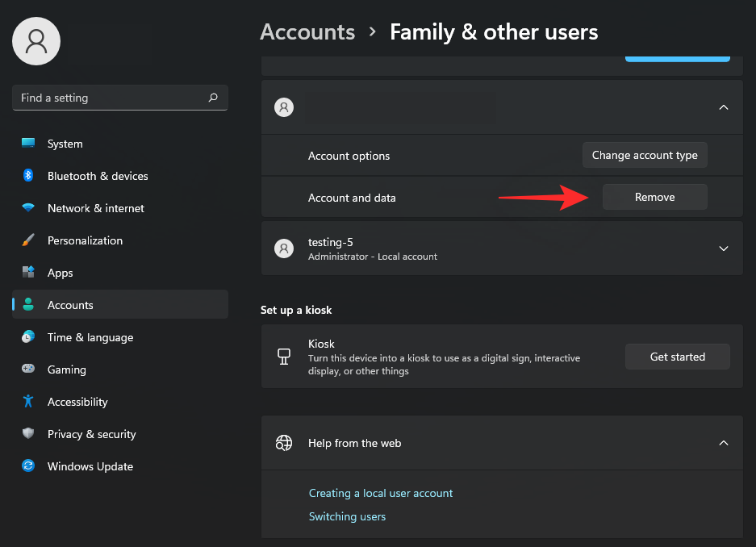Click the Bluetooth & devices icon
Viewport: 756px width, 547px height.
coord(28,176)
